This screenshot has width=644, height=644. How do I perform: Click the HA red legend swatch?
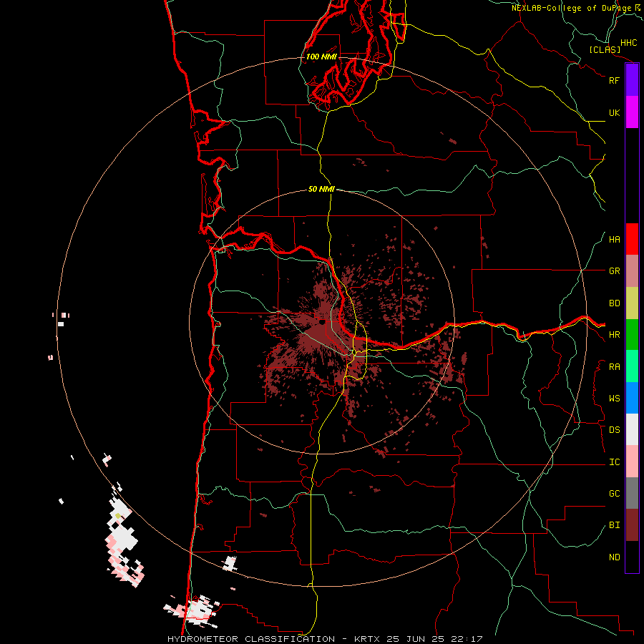pos(632,239)
